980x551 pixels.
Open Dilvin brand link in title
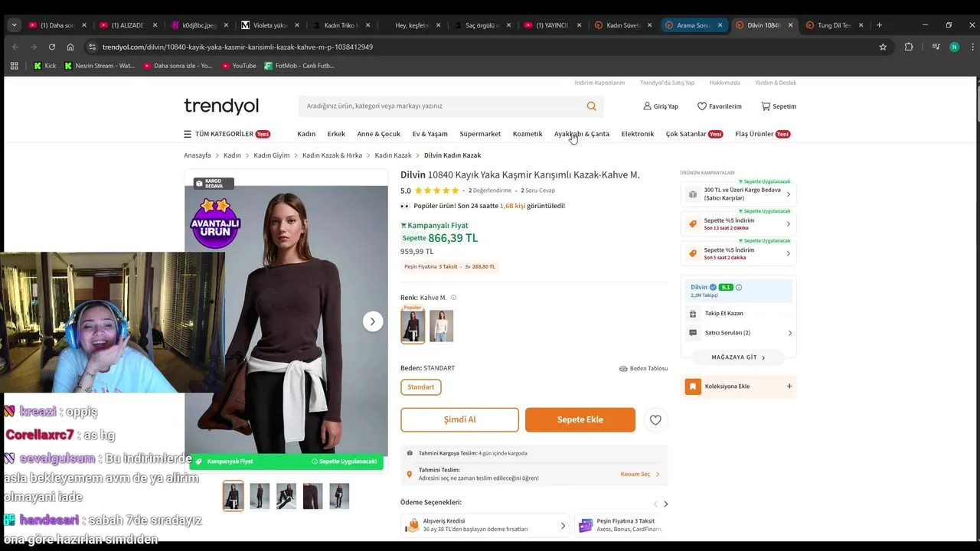(413, 175)
